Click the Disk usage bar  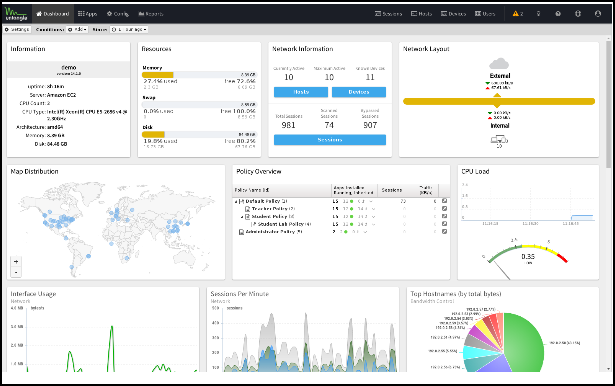(199, 135)
